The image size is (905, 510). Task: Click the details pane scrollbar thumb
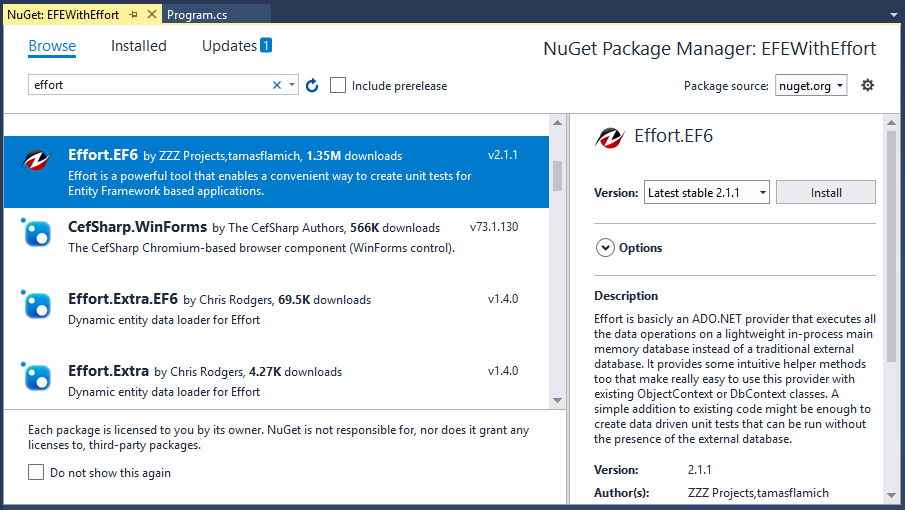891,246
